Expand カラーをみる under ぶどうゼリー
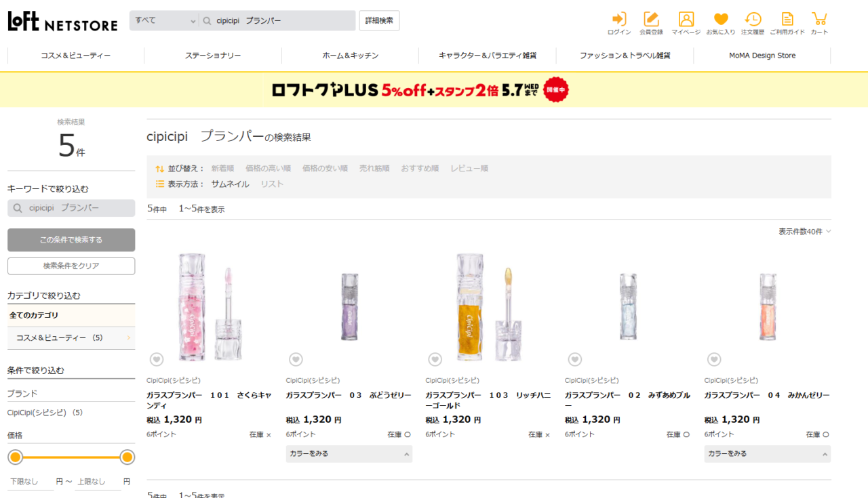 pyautogui.click(x=349, y=454)
